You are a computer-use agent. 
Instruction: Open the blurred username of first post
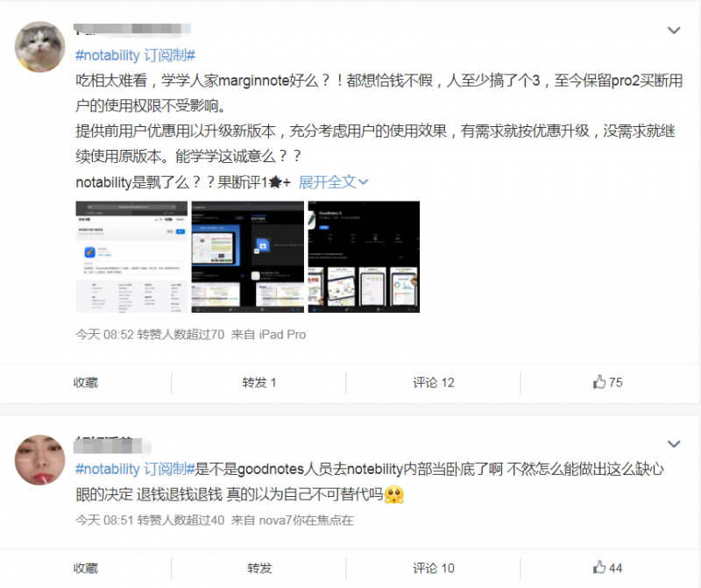[x=132, y=29]
